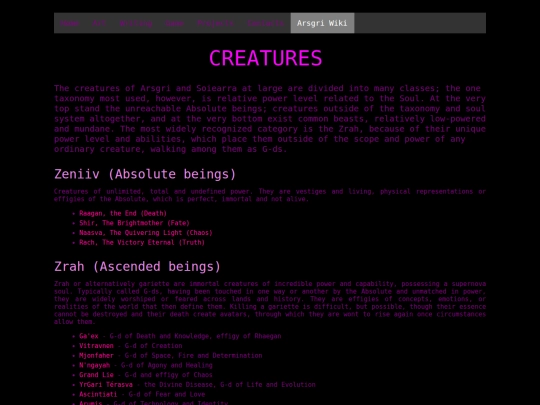
Task: Open the Projects page
Action: click(215, 23)
